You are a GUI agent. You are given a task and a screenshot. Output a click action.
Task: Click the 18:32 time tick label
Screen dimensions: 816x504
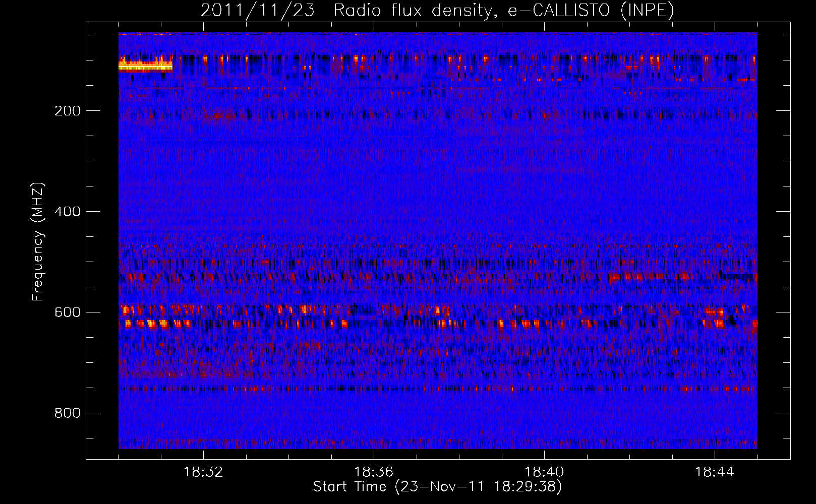(x=203, y=472)
